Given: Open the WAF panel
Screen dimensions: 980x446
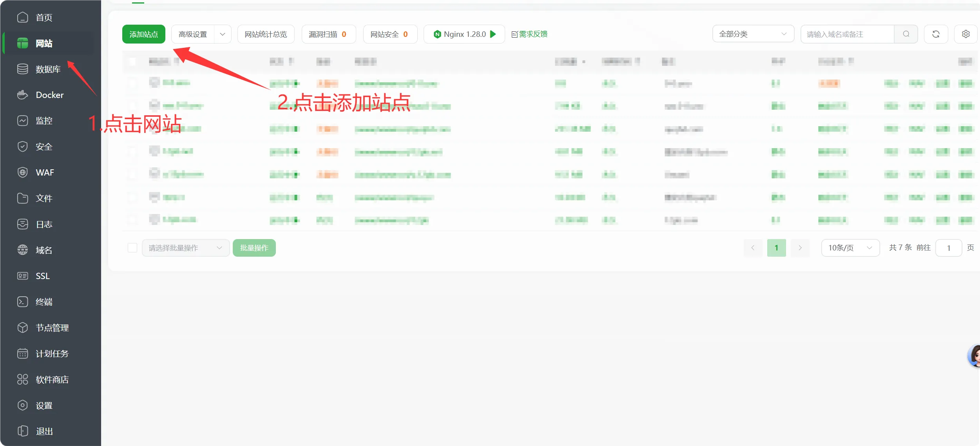Looking at the screenshot, I should click(x=45, y=172).
